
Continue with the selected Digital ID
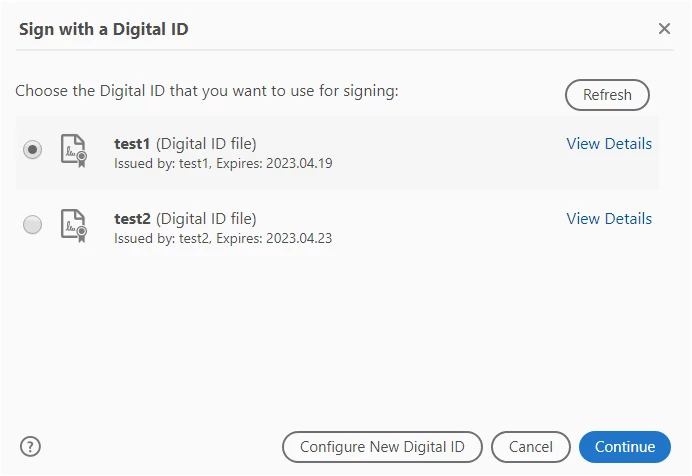pyautogui.click(x=625, y=447)
